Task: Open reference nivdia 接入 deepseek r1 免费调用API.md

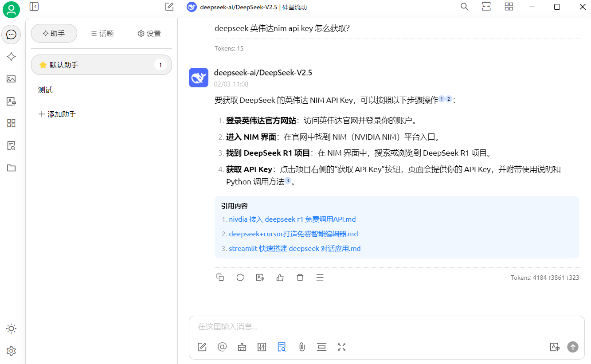Action: tap(292, 219)
